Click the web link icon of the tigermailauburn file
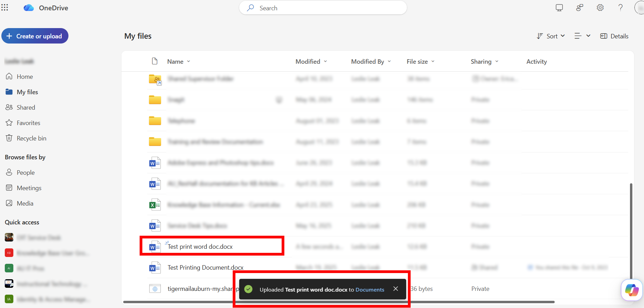Screen dimensions: 644x308 click(x=155, y=289)
